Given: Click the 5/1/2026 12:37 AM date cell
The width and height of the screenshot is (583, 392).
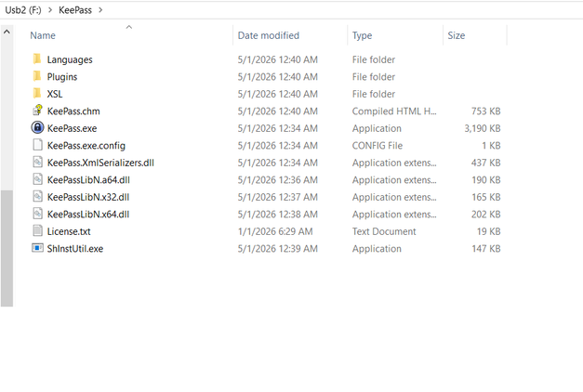Looking at the screenshot, I should pyautogui.click(x=278, y=197).
